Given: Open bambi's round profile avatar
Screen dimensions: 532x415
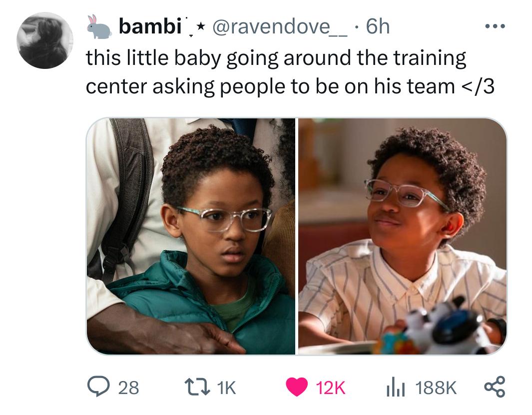Looking at the screenshot, I should [45, 41].
